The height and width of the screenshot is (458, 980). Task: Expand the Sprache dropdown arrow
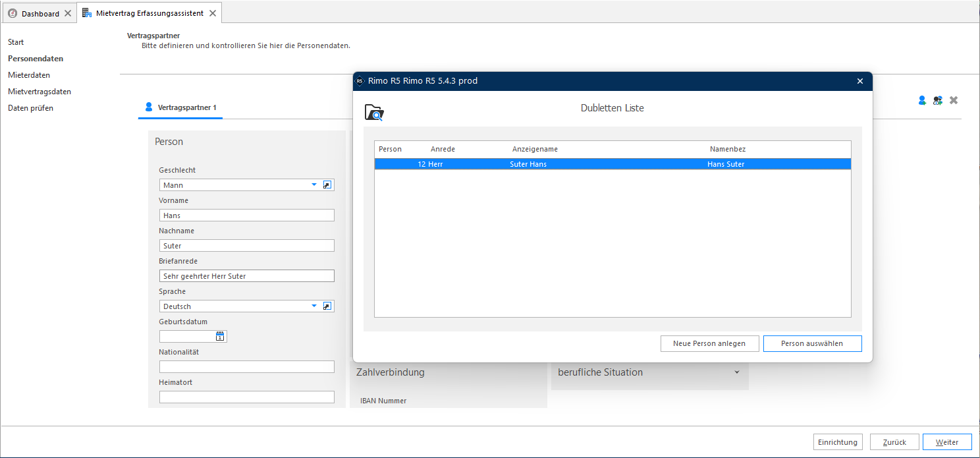314,306
